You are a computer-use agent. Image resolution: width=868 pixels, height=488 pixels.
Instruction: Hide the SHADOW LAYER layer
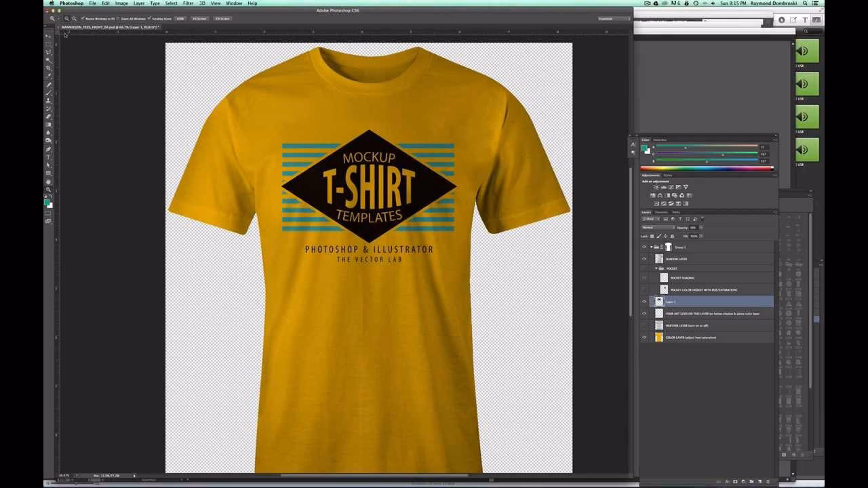[x=644, y=258]
